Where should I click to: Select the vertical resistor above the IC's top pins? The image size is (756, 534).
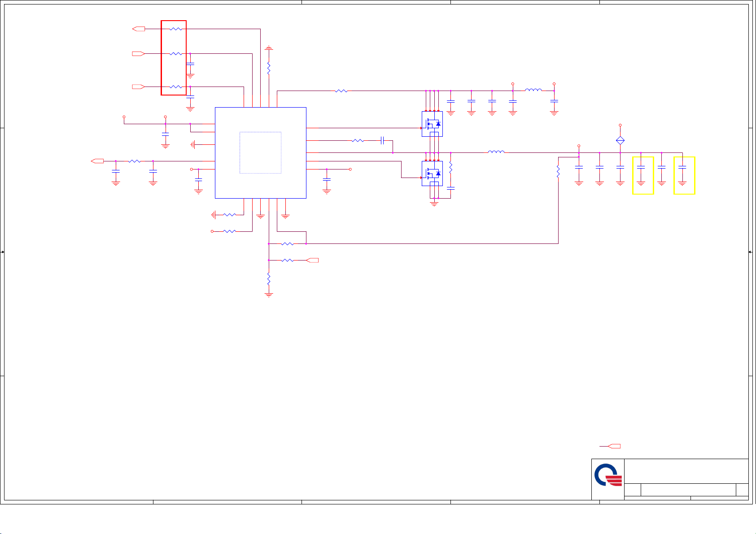(x=269, y=68)
